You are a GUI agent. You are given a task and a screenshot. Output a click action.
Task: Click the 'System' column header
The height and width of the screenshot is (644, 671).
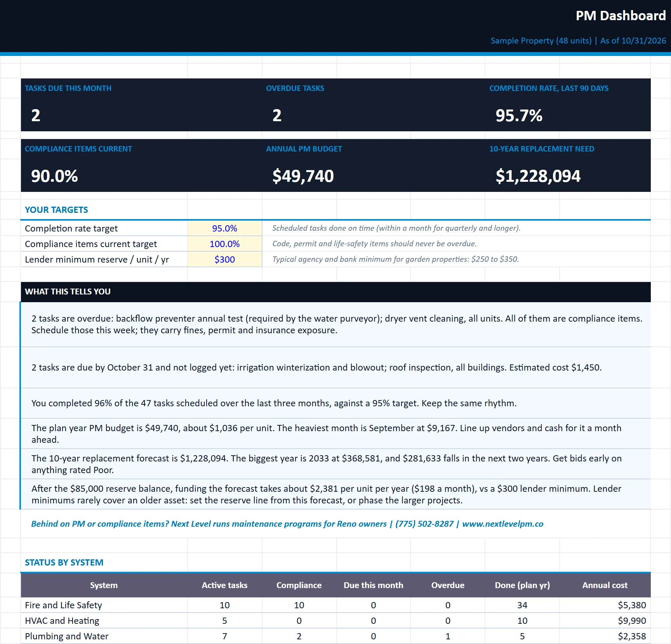[104, 585]
